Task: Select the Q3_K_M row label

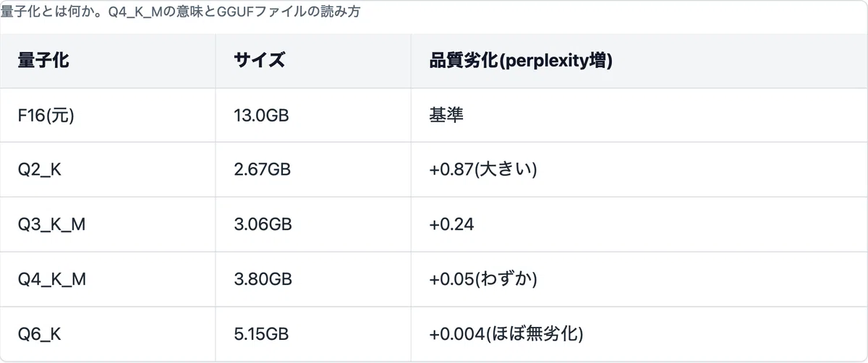Action: [52, 224]
